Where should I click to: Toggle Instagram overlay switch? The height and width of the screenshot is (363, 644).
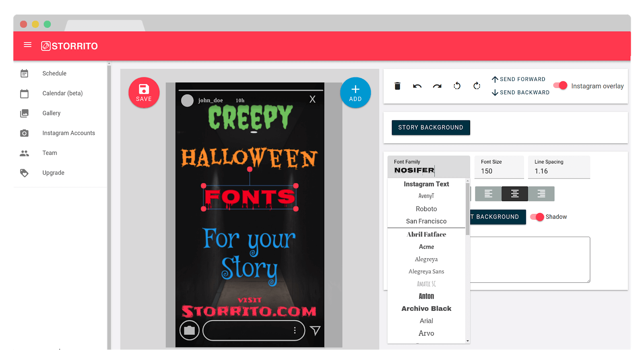(x=560, y=85)
